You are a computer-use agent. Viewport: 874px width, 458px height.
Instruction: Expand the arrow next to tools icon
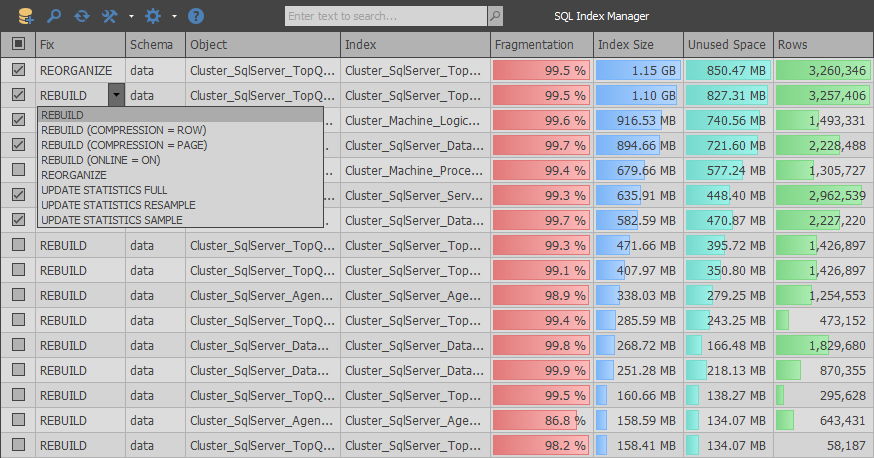pyautogui.click(x=131, y=17)
